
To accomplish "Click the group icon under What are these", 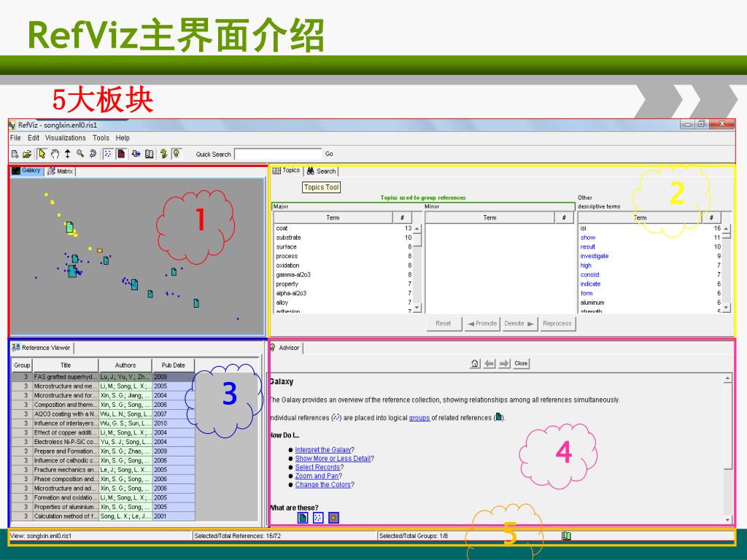I will 303,518.
